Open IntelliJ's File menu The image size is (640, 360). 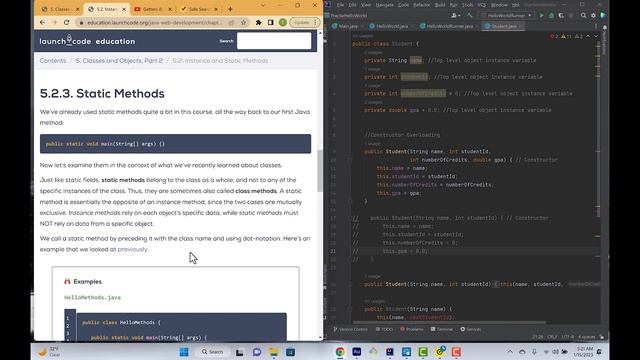[340, 5]
